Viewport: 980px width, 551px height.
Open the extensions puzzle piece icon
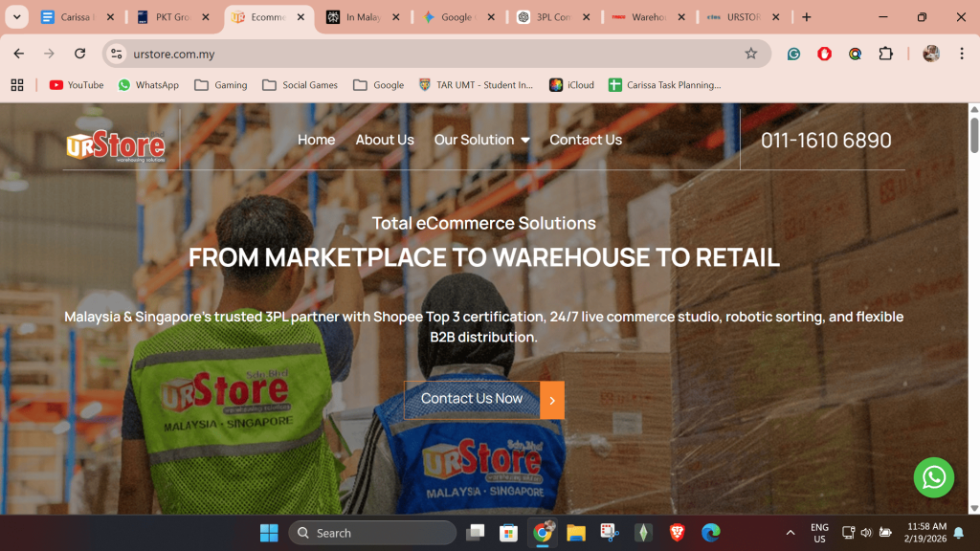886,55
